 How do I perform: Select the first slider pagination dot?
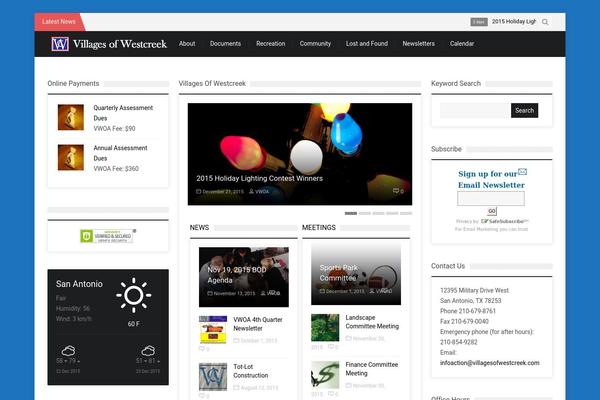click(x=351, y=213)
